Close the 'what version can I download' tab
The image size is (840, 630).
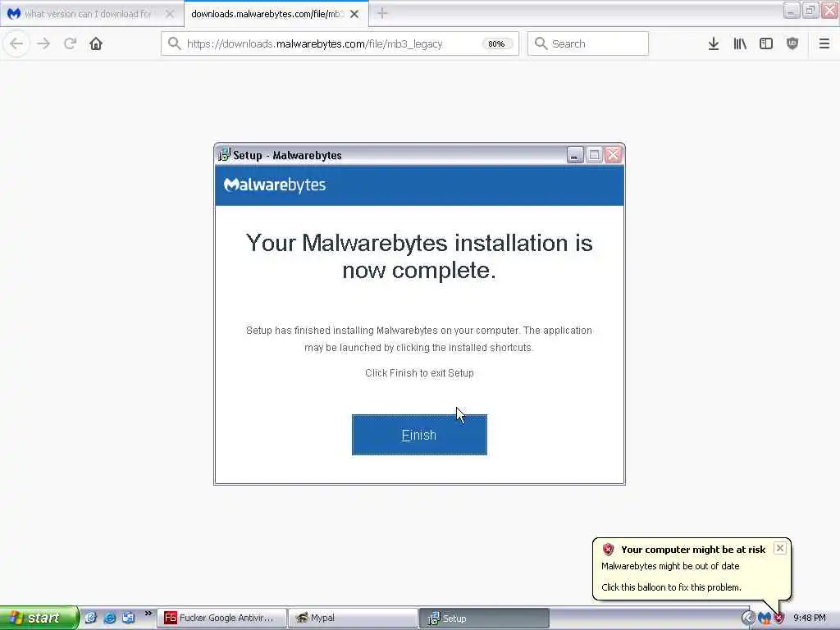(170, 14)
